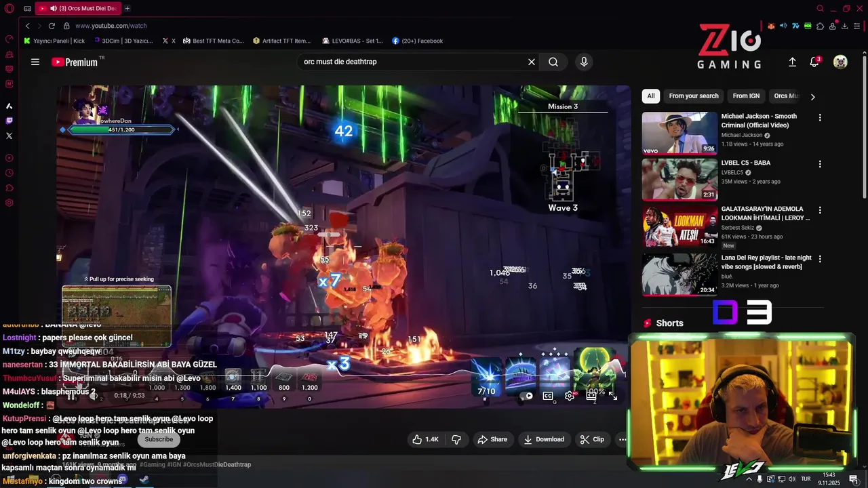The height and width of the screenshot is (488, 868).
Task: Open options for LVBEL C5 BABA video
Action: click(x=820, y=164)
